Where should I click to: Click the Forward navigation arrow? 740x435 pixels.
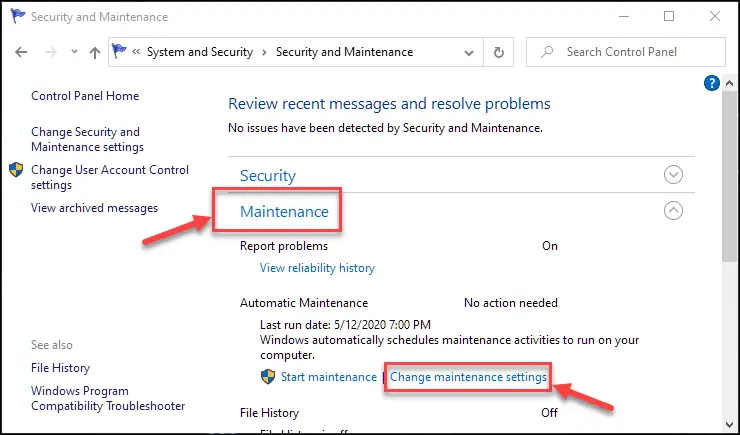pyautogui.click(x=50, y=52)
